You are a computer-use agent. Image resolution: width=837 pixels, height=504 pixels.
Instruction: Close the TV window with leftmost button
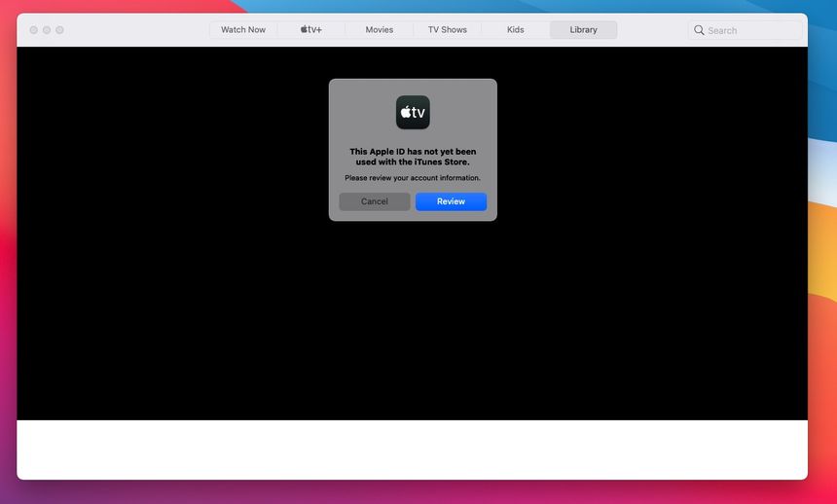(x=33, y=30)
